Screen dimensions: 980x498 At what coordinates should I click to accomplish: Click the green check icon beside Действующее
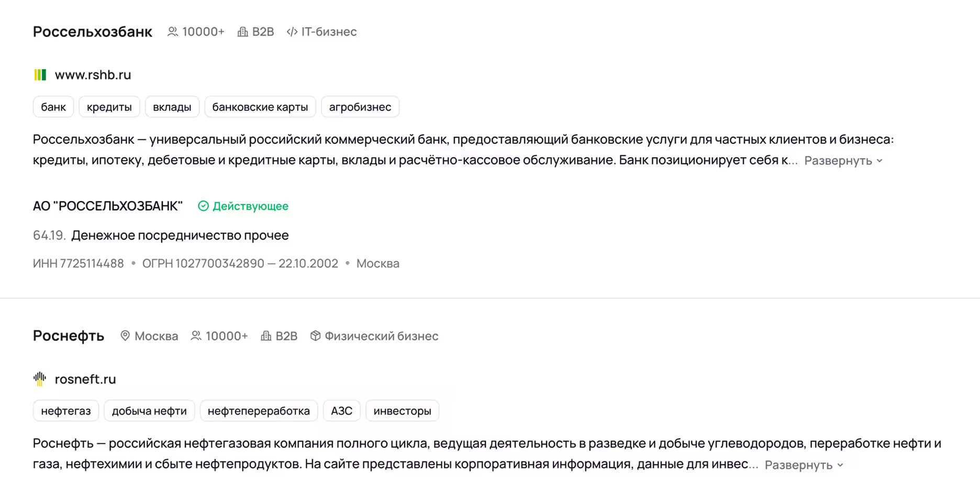203,206
